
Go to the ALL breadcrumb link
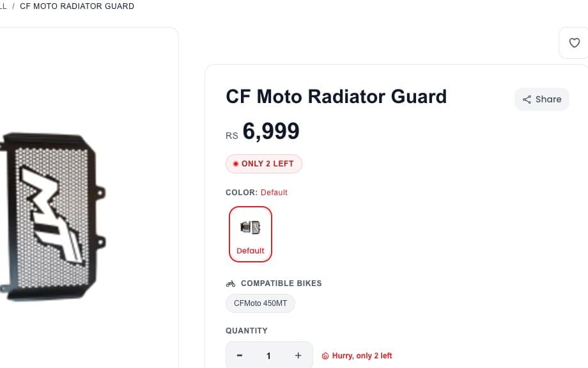coord(3,6)
